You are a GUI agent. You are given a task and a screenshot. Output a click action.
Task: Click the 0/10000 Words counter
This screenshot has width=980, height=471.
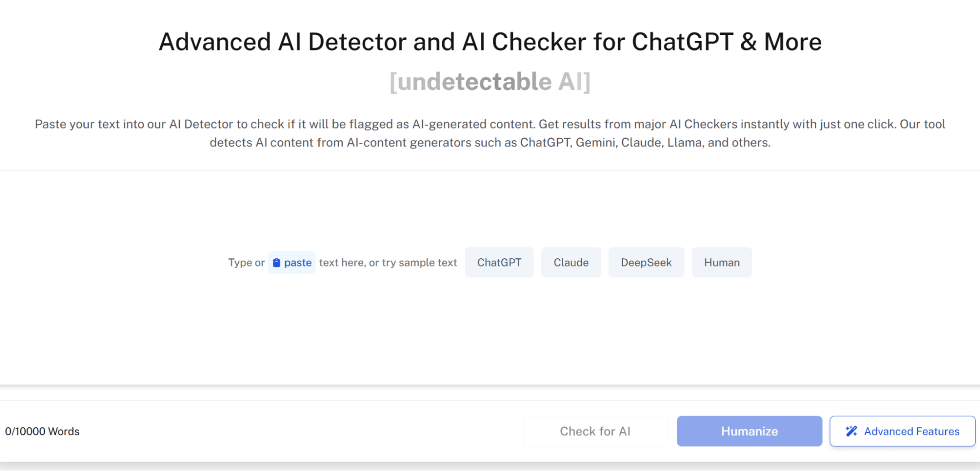pos(42,431)
